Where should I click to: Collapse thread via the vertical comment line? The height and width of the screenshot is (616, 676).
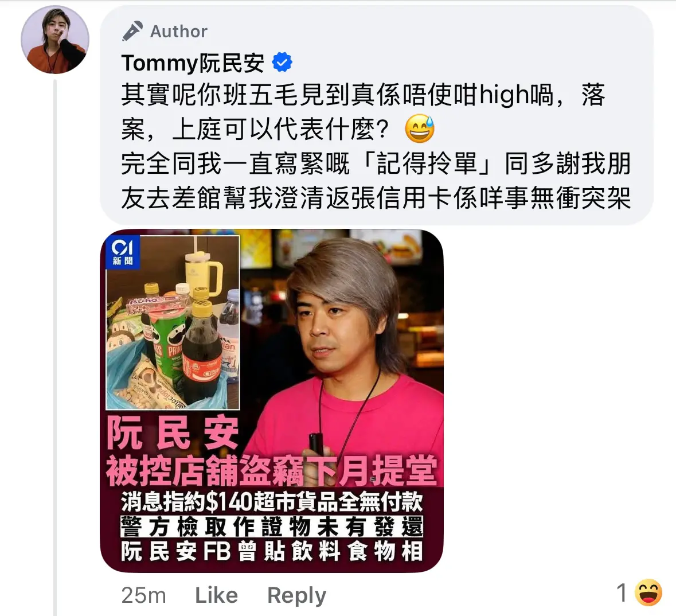(54, 345)
